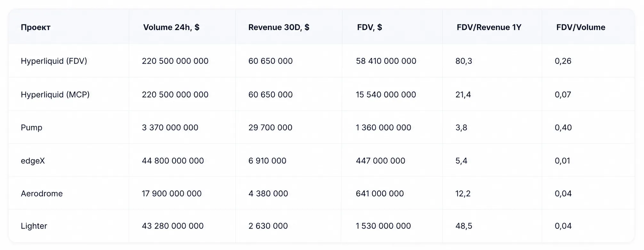This screenshot has height=250, width=644.
Task: Click the "Revenue 30D, $" header
Action: [x=279, y=27]
